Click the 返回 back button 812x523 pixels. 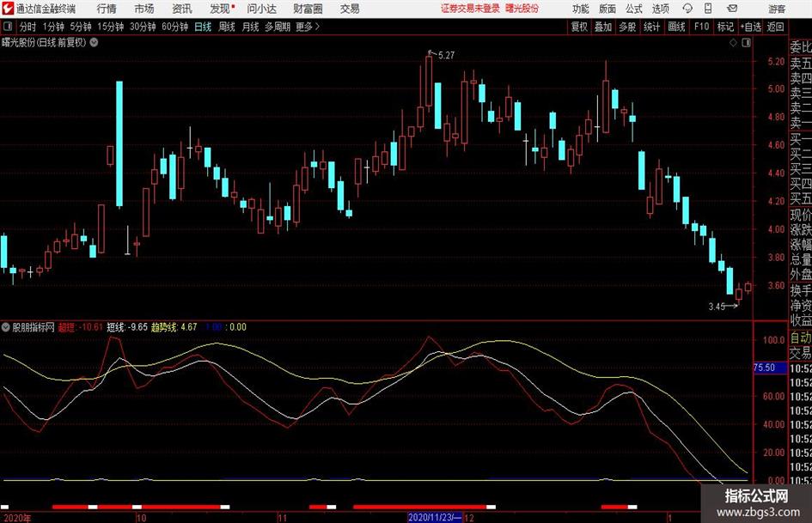pos(775,27)
